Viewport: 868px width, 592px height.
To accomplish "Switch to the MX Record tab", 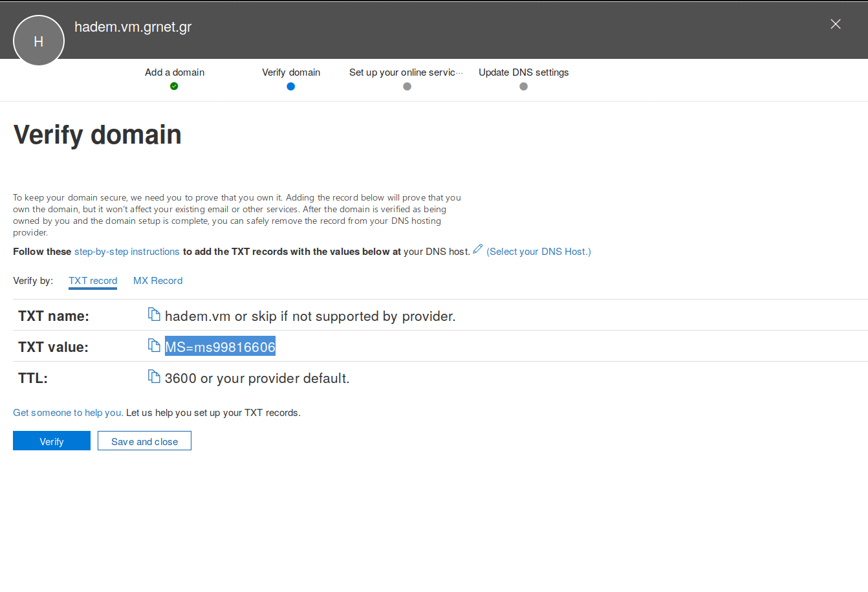I will coord(158,281).
